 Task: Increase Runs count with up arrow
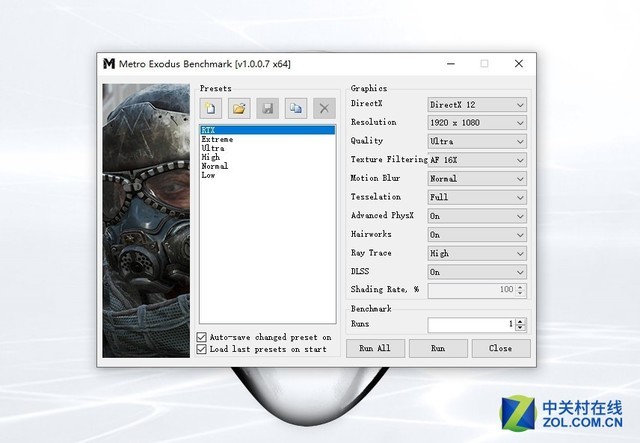pos(520,322)
